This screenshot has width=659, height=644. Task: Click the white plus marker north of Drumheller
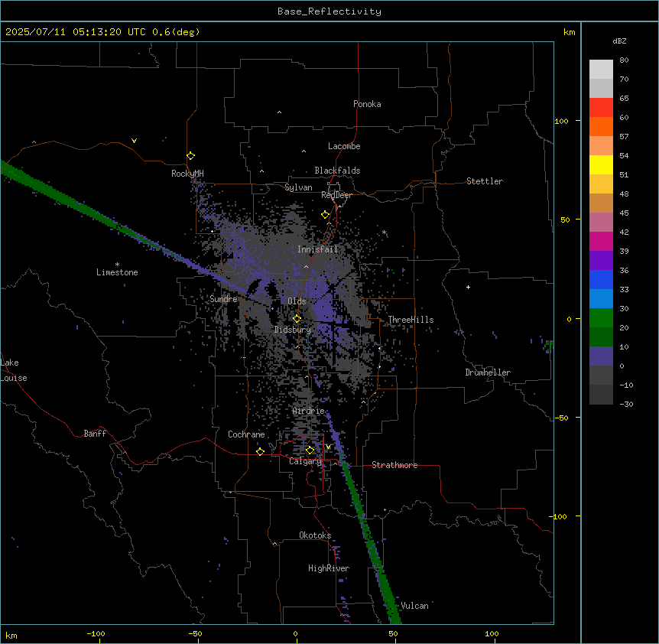(468, 287)
